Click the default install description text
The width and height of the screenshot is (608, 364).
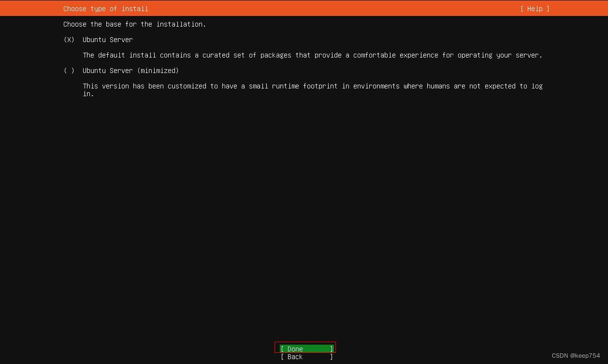[313, 55]
